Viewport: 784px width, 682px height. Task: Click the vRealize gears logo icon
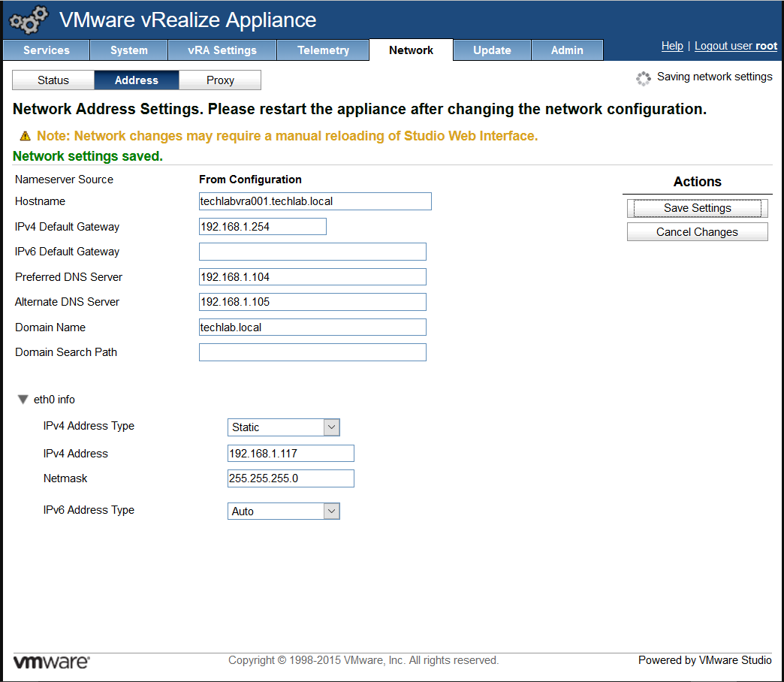tap(29, 20)
